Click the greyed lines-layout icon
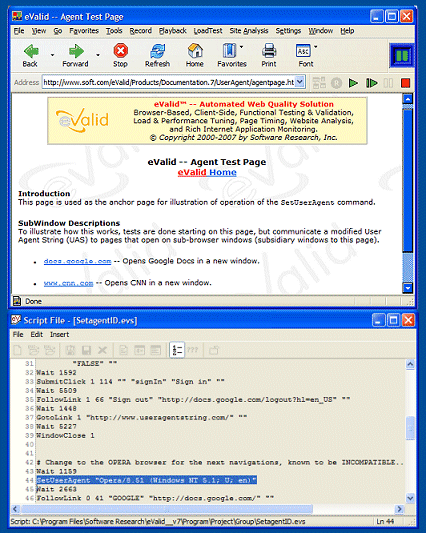Screen dimensions: 426x533 click(156, 350)
